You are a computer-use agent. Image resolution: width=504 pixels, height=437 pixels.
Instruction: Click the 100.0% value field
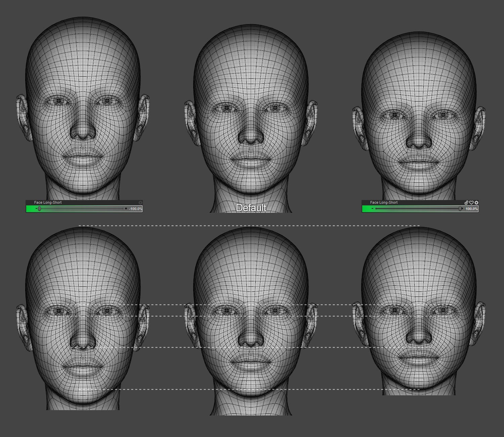click(471, 209)
